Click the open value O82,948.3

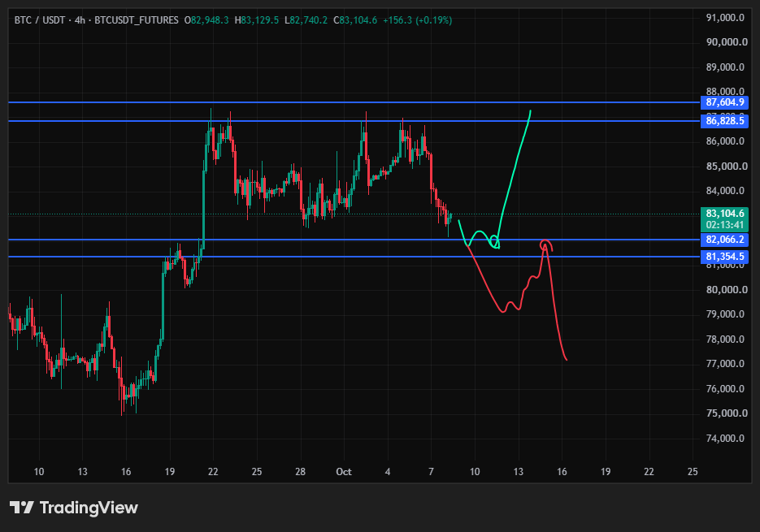coord(206,20)
